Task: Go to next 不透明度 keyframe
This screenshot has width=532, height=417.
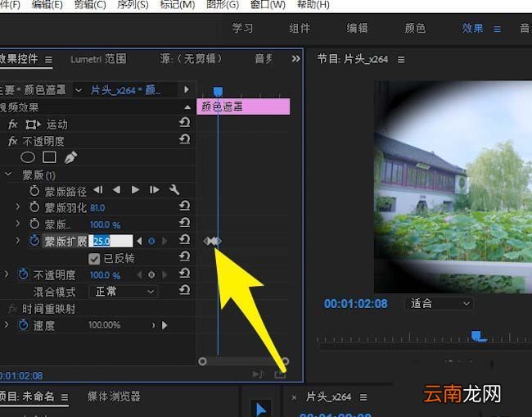Action: [x=165, y=274]
